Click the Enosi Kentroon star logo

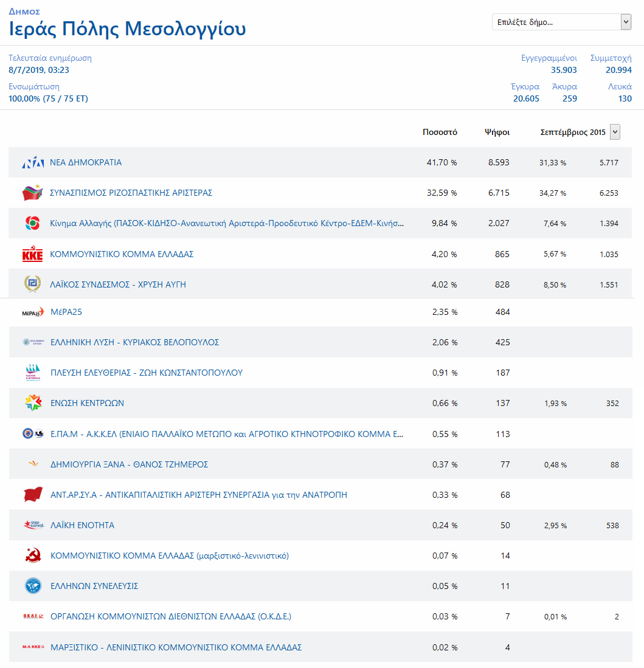pos(33,403)
